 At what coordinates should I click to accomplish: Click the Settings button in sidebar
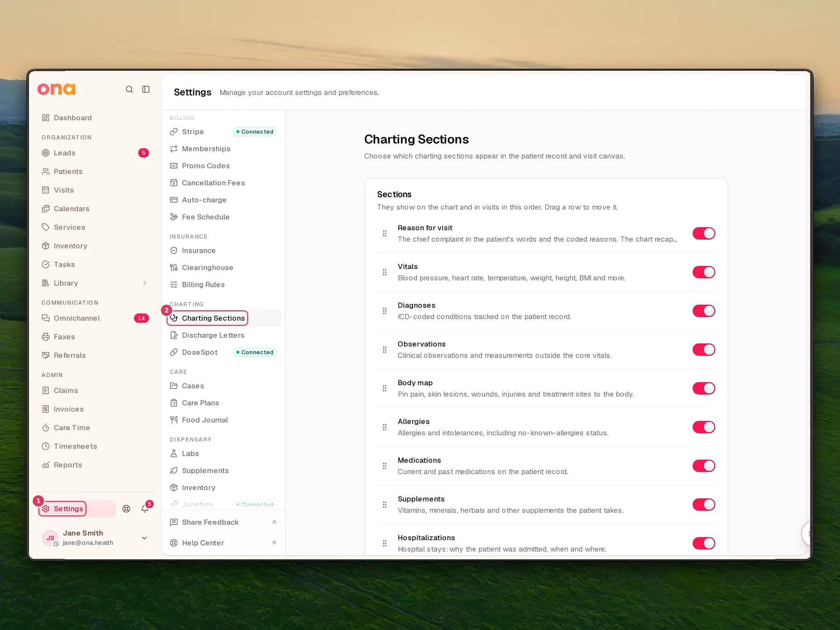tap(77, 509)
